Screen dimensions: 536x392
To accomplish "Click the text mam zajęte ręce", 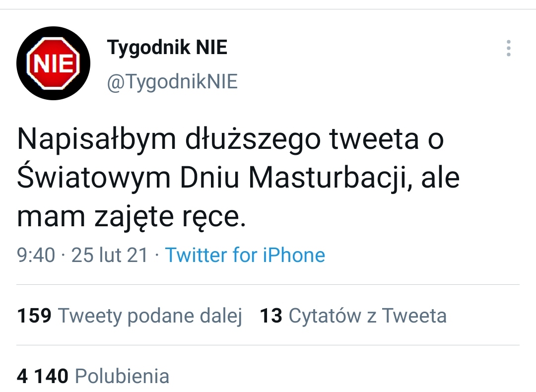I will (131, 217).
